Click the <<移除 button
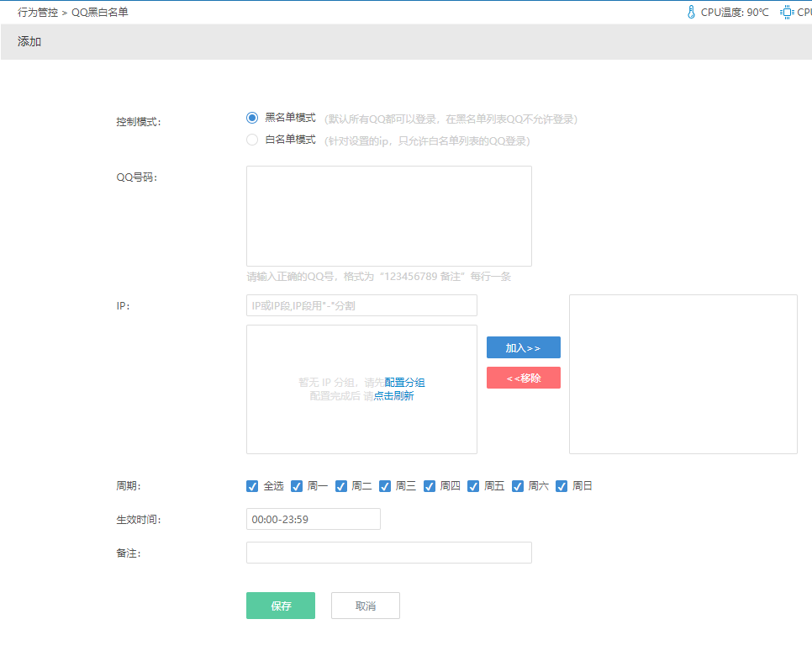 tap(524, 378)
